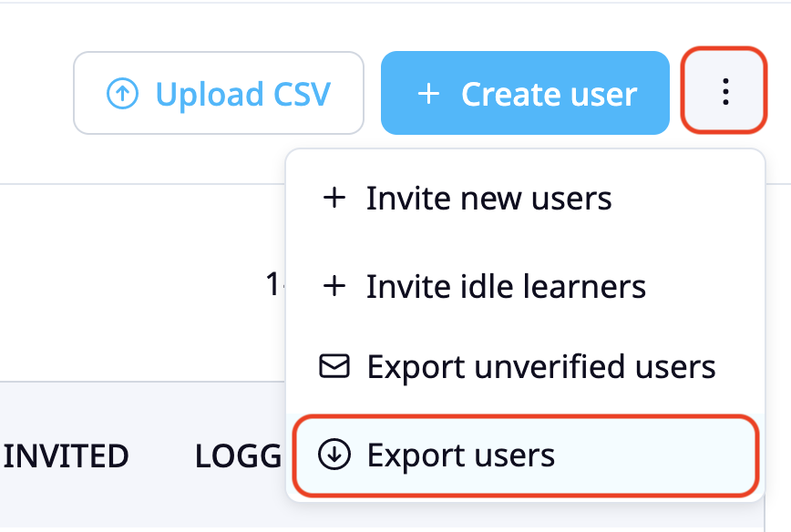Click the circled up-arrow upload icon
The image size is (791, 532).
[122, 93]
